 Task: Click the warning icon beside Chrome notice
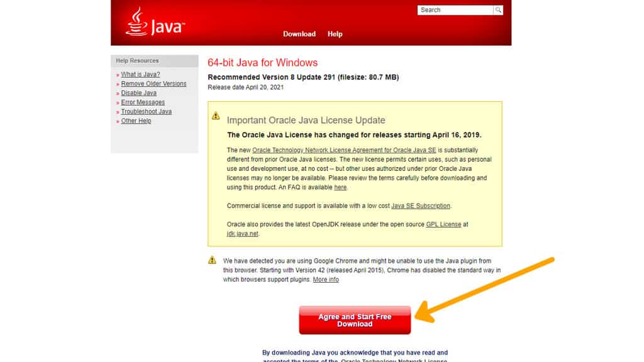click(x=212, y=260)
